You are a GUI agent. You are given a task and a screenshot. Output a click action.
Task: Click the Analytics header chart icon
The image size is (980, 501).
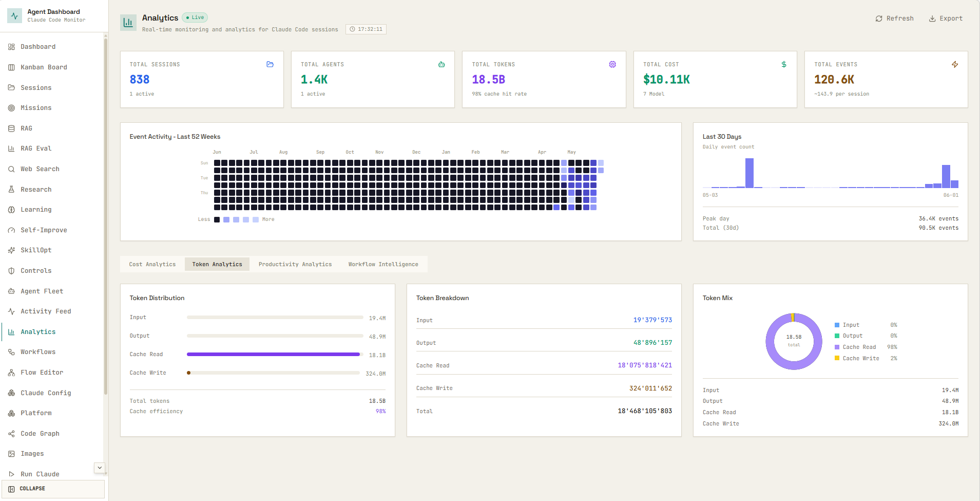click(x=128, y=23)
